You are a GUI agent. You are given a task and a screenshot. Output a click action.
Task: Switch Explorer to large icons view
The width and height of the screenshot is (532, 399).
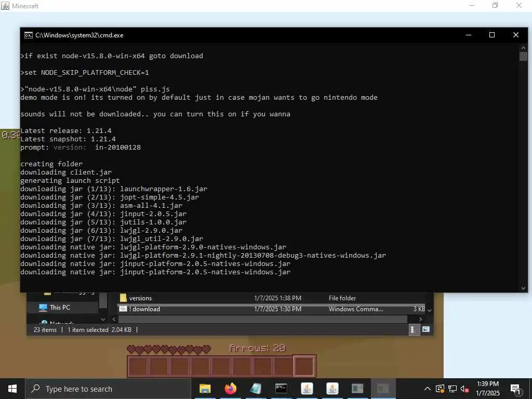point(426,329)
